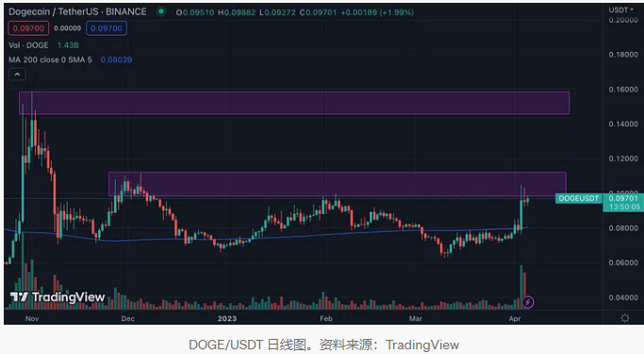
Task: Select the MA 200 close 0 SMA 5 indicator
Action: pyautogui.click(x=50, y=60)
